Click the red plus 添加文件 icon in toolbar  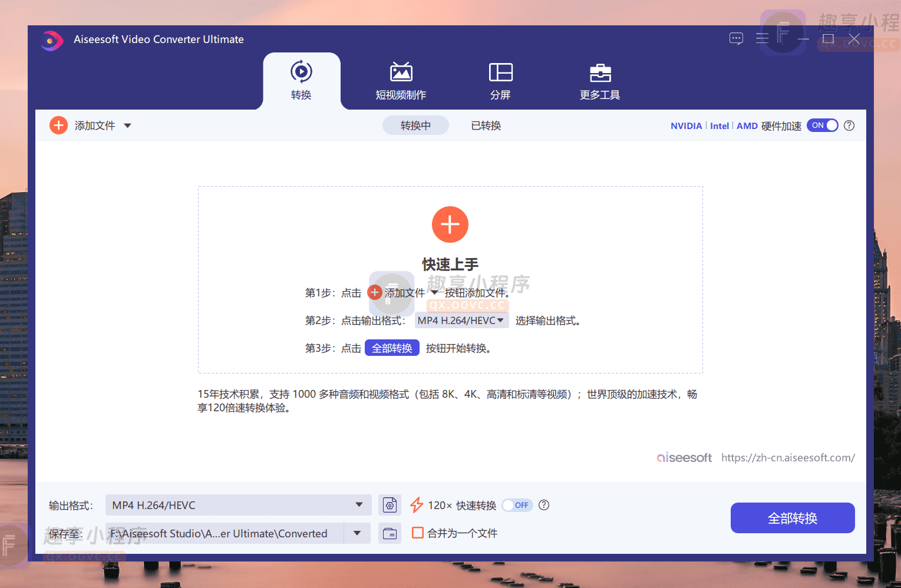58,125
